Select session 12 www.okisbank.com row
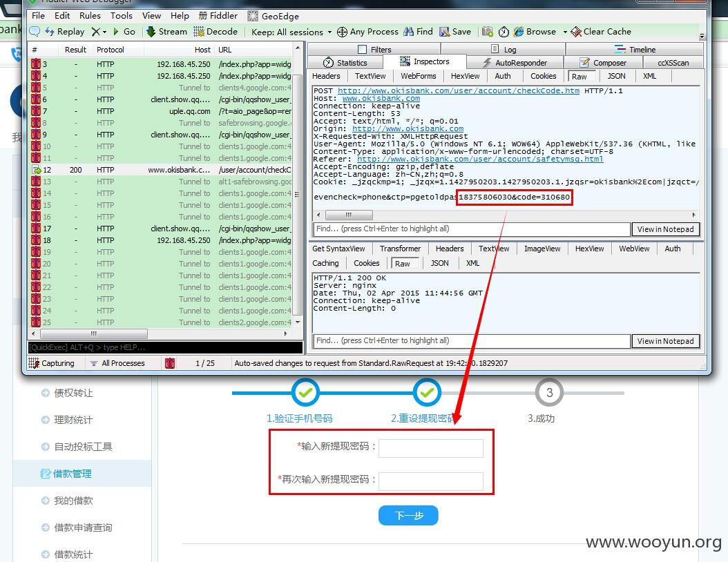 161,170
